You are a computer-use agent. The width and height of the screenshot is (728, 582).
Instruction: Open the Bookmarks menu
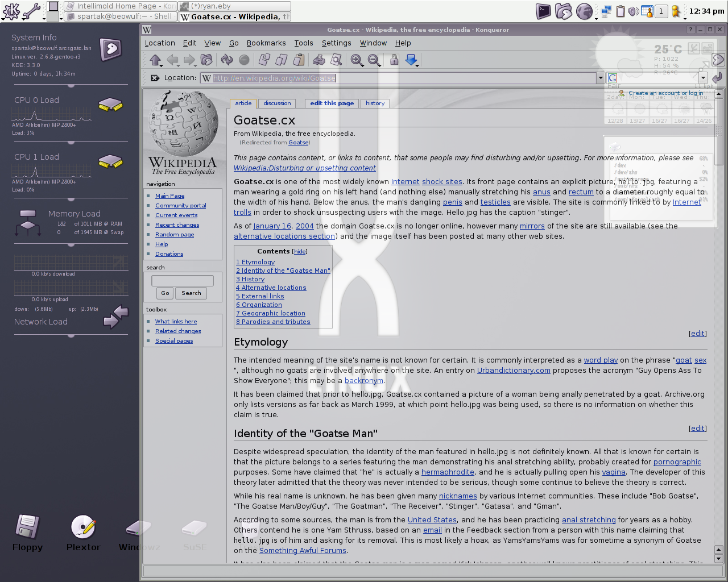coord(266,43)
